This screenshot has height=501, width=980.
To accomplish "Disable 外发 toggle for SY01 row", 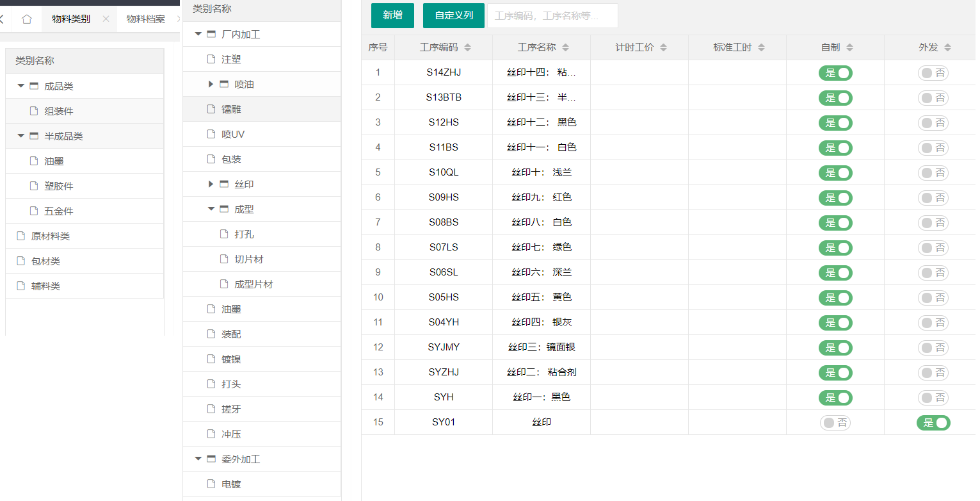I will [933, 423].
